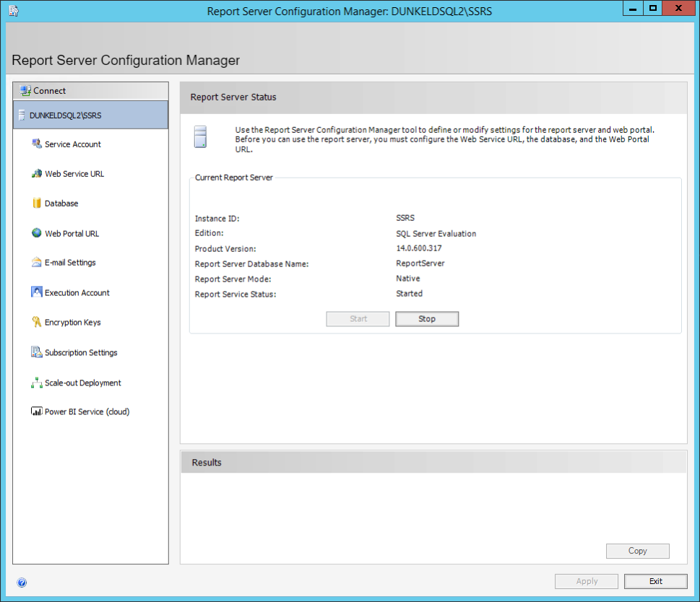Click the Service Account icon
The height and width of the screenshot is (602, 700).
coord(37,144)
